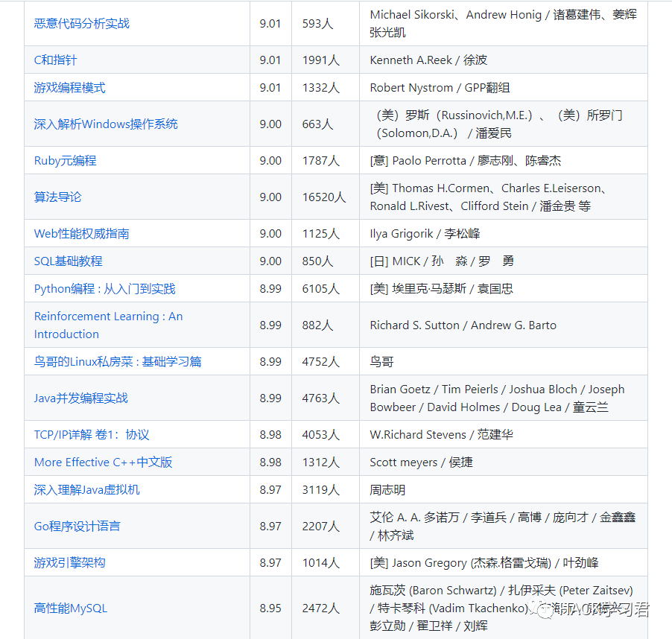Select author cell Jason Gregory / 叶劲峰
This screenshot has height=639, width=672.
[x=504, y=562]
